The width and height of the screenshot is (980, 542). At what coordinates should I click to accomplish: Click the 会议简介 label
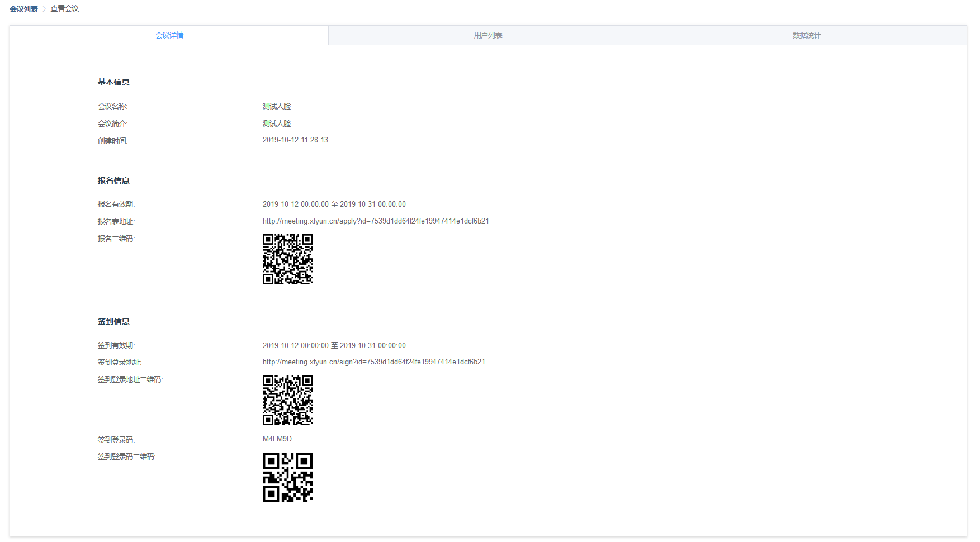coord(112,123)
